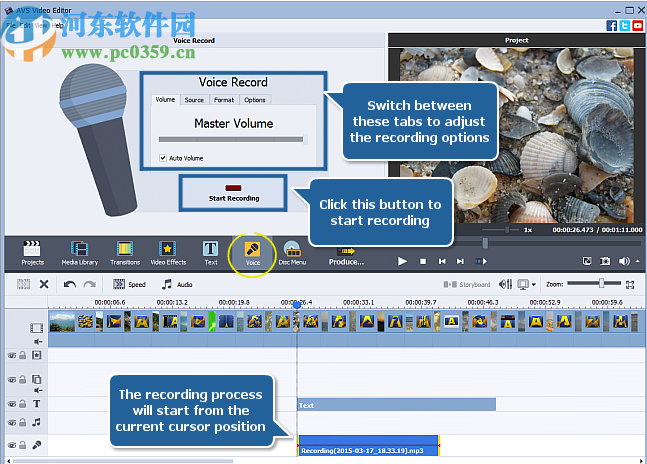Redo the last action
Viewport: 647px width, 464px height.
tap(90, 284)
